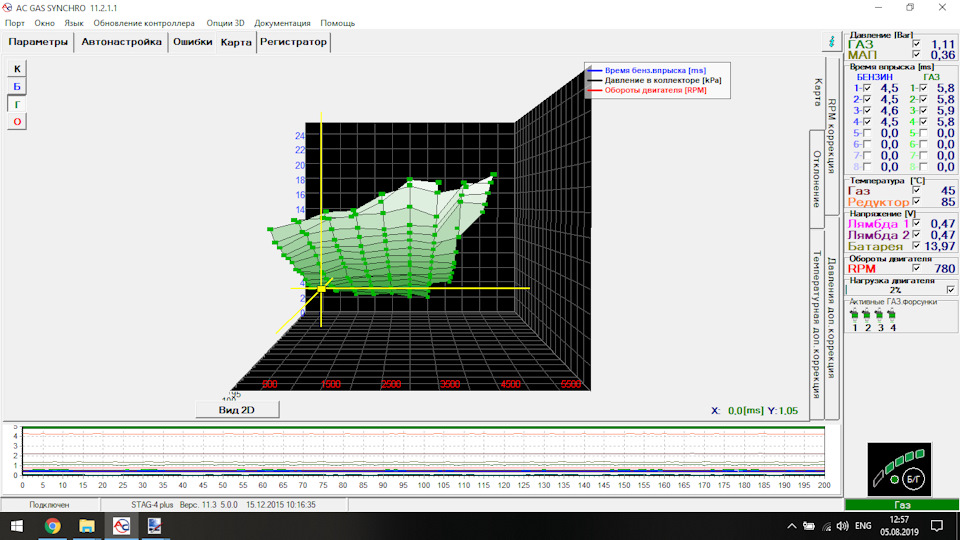Viewport: 960px width, 540px height.
Task: Click the red O map button
Action: (17, 122)
